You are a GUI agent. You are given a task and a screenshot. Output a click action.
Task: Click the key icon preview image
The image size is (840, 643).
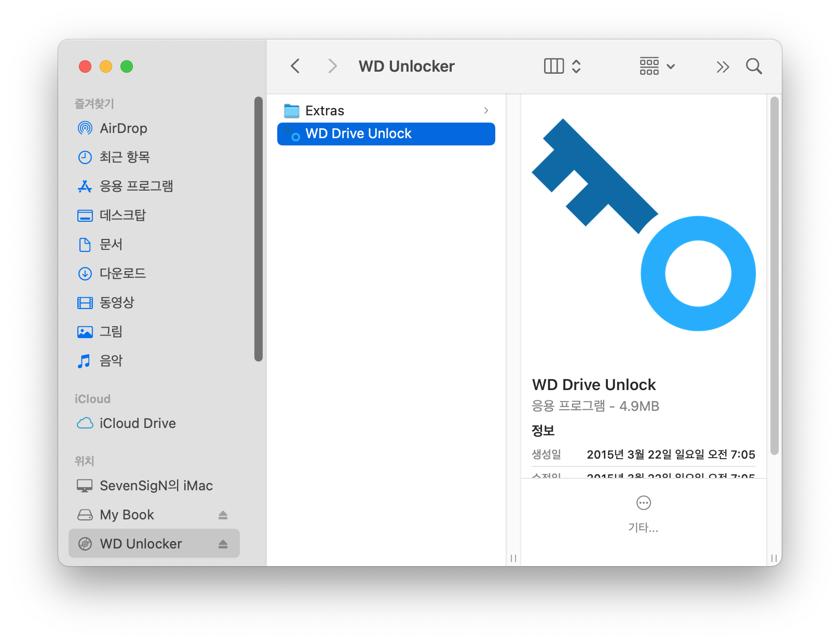tap(644, 225)
